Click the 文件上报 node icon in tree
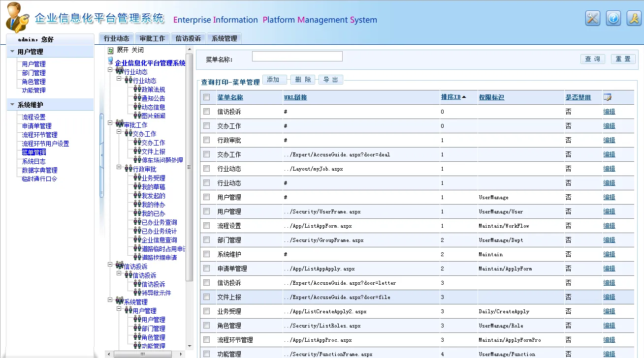 tap(137, 151)
